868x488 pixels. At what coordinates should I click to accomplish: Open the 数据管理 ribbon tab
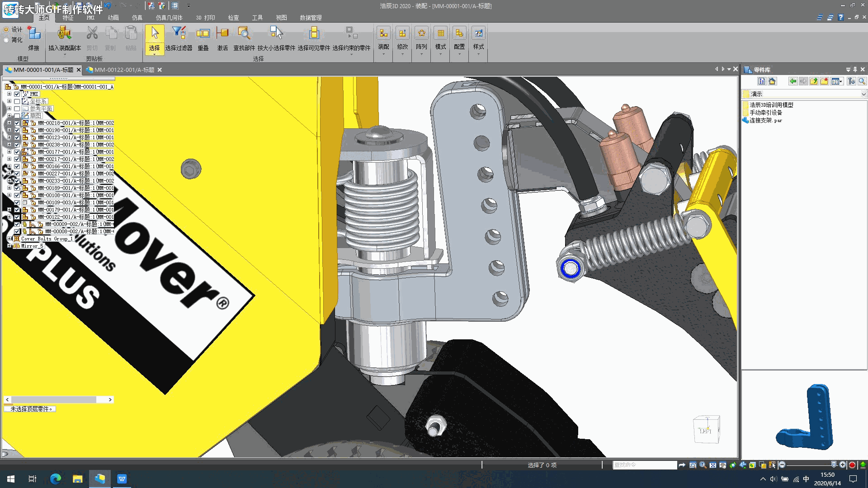click(311, 18)
